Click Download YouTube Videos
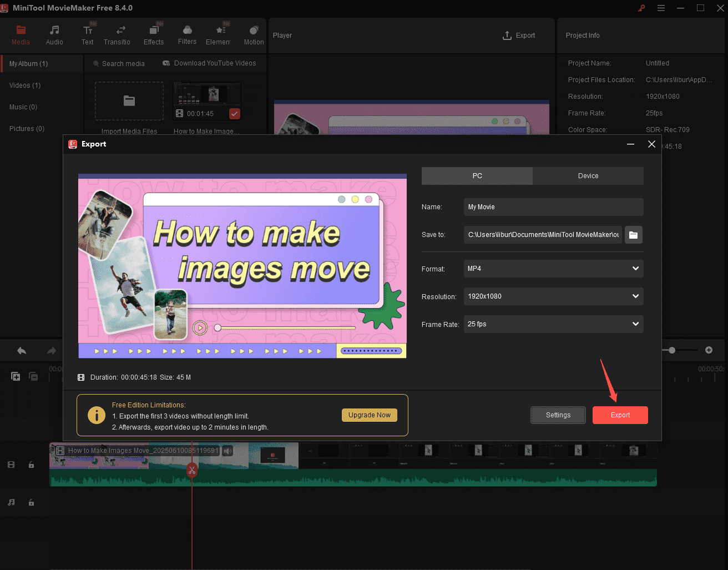The height and width of the screenshot is (570, 728). (209, 63)
